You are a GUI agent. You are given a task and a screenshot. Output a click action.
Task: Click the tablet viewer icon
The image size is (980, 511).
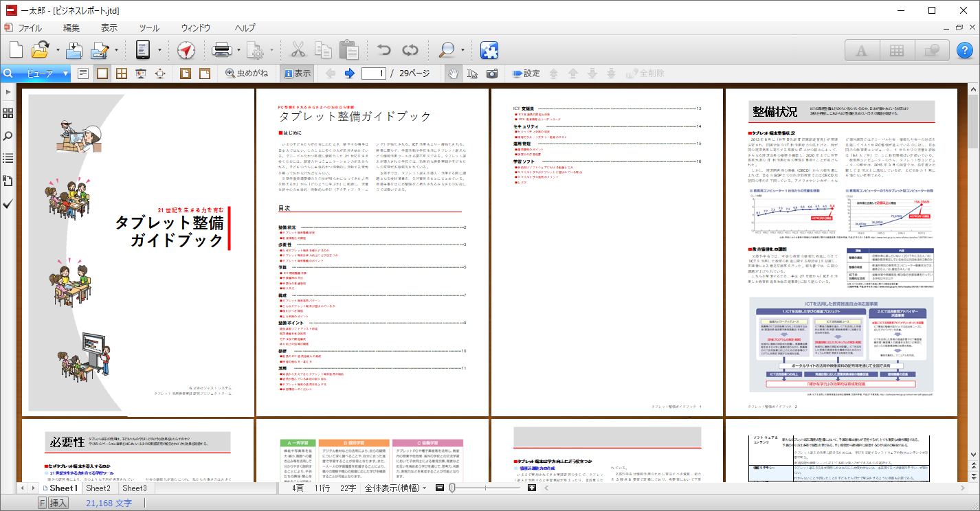coord(143,50)
